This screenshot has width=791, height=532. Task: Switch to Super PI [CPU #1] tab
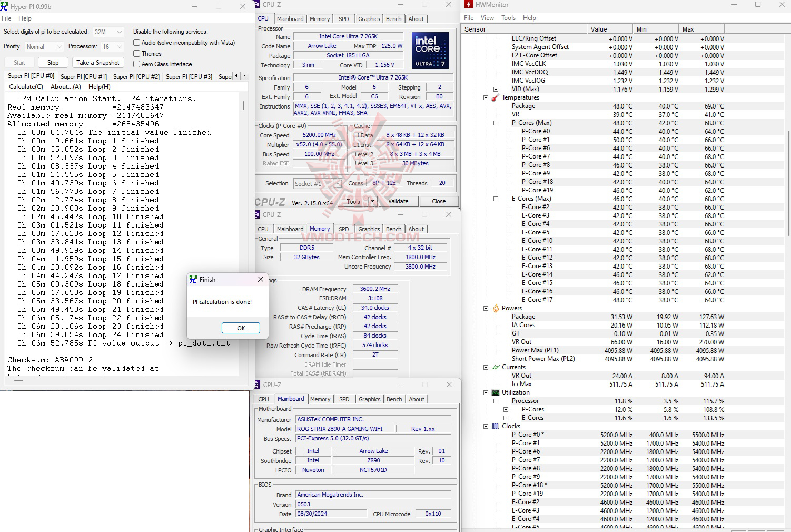coord(84,76)
